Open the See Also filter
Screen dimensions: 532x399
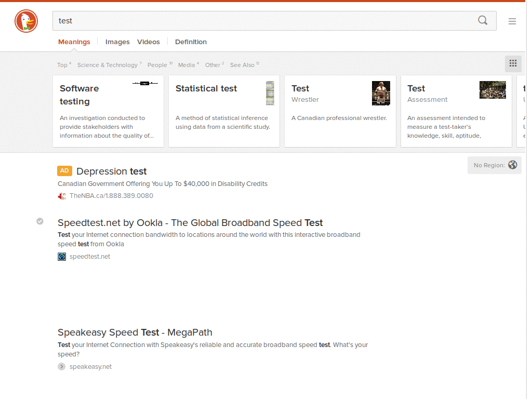tap(244, 65)
